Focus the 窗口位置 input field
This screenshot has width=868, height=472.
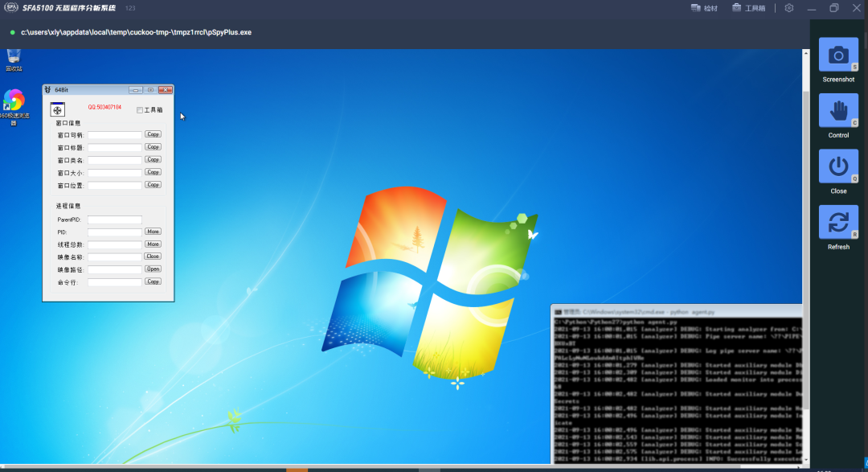point(115,186)
